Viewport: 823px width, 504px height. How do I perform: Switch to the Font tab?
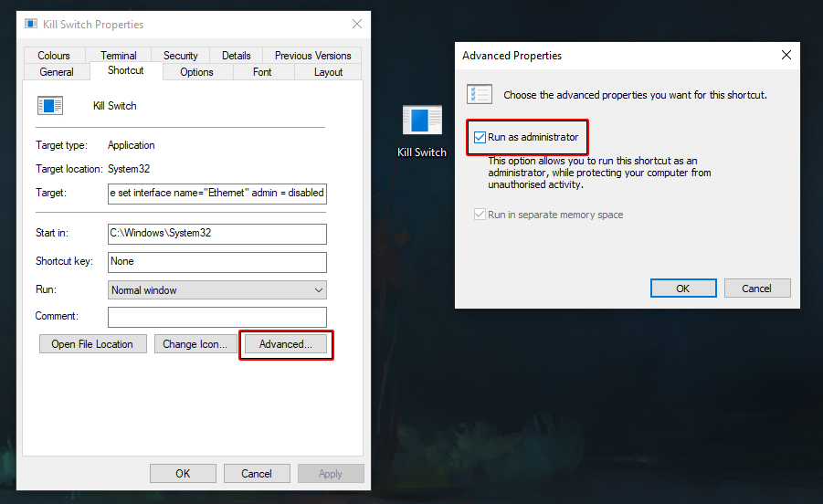tap(262, 72)
